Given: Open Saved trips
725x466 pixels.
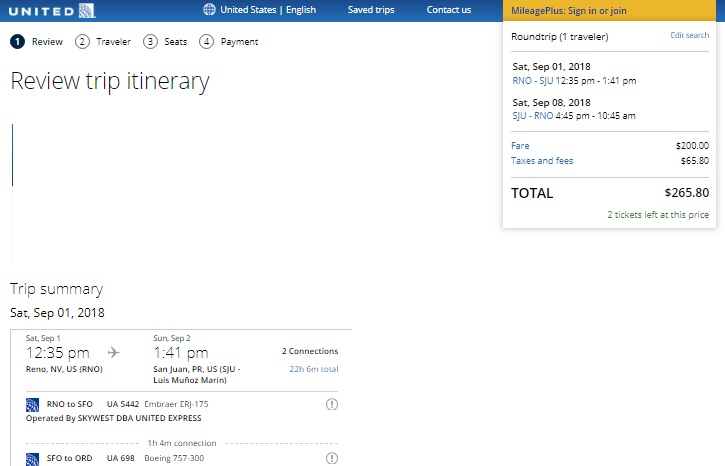Looking at the screenshot, I should pos(371,10).
